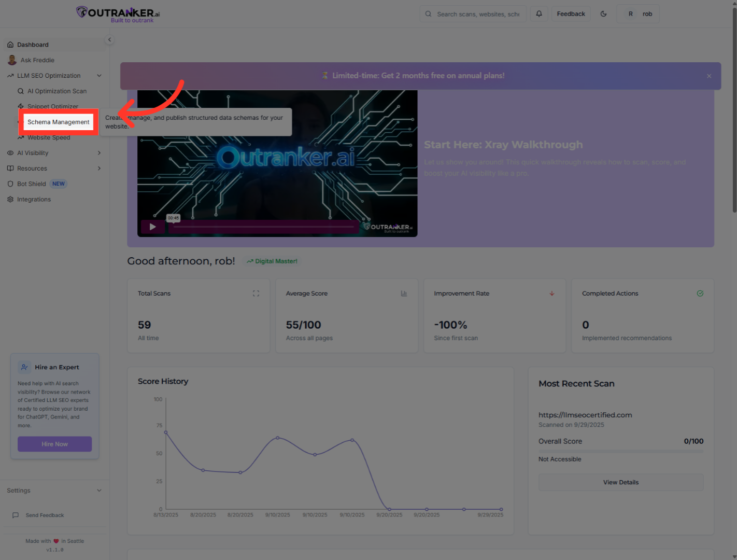Click the bar chart icon on Average Score

coord(404,293)
